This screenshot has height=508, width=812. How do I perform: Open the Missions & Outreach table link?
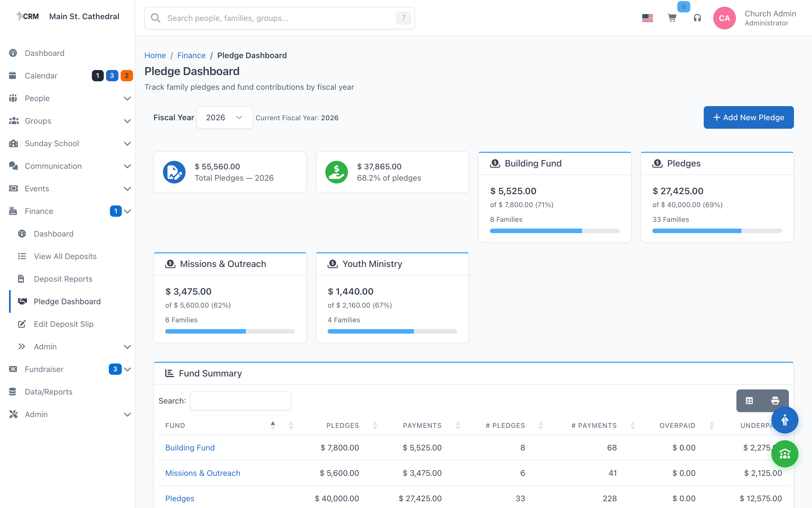[203, 473]
